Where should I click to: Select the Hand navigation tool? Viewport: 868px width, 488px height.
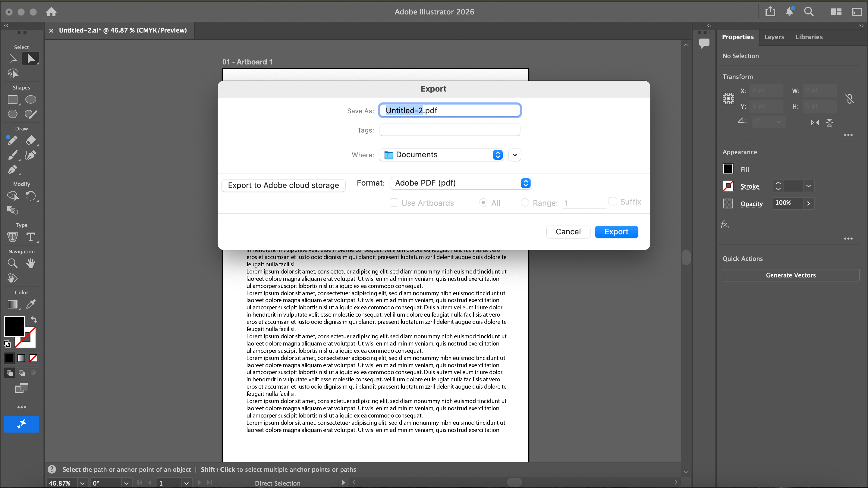pos(30,263)
